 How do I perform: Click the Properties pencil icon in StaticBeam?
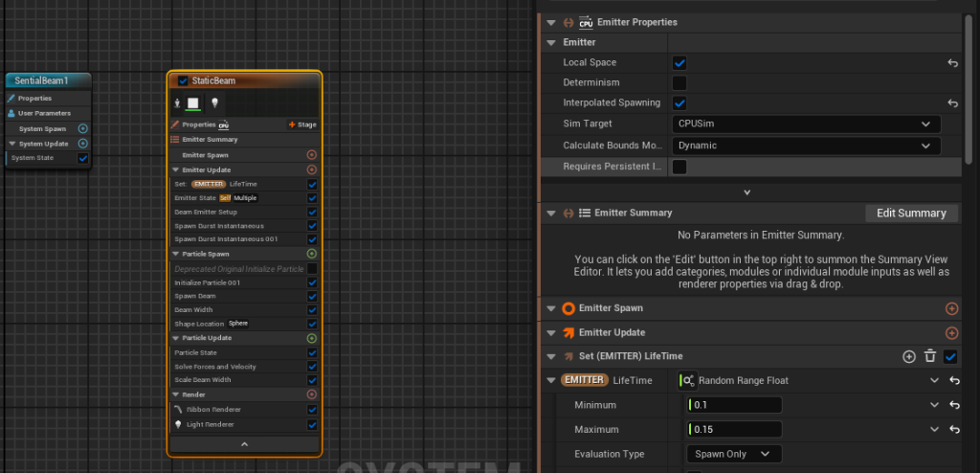point(175,124)
